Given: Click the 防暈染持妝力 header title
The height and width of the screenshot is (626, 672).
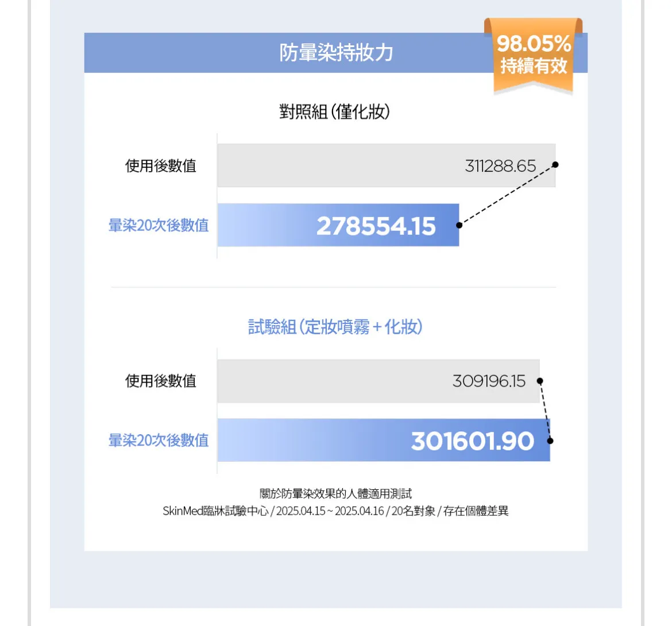Looking at the screenshot, I should [336, 53].
